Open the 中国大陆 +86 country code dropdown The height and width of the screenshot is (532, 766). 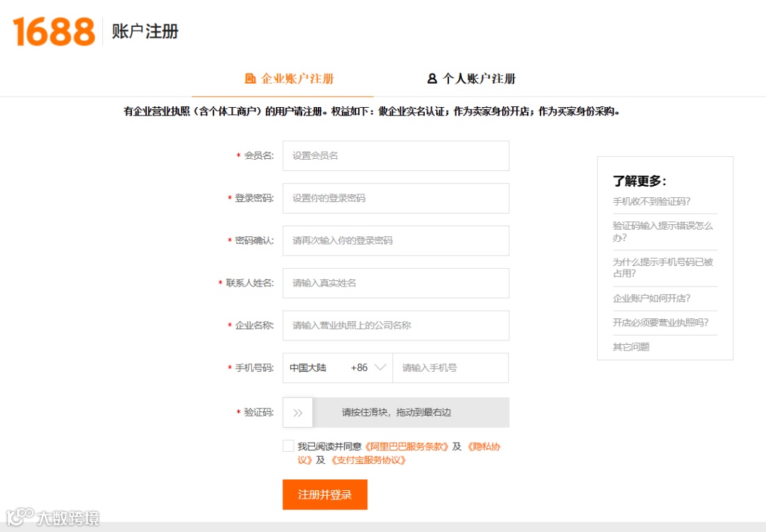(x=338, y=368)
